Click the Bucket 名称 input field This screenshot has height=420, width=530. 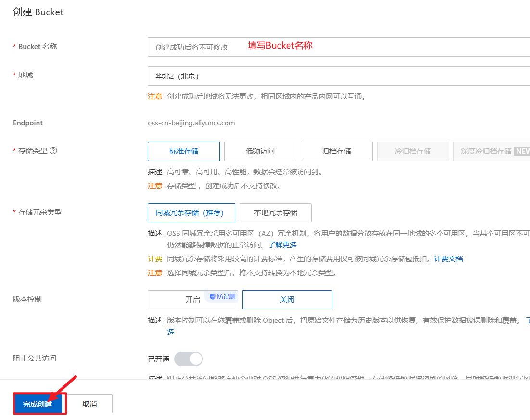click(339, 47)
